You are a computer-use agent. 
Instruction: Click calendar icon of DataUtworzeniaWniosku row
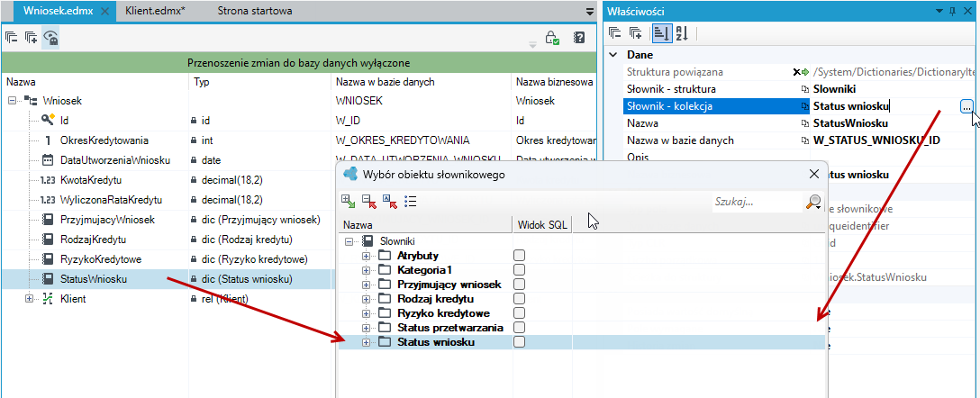click(48, 159)
